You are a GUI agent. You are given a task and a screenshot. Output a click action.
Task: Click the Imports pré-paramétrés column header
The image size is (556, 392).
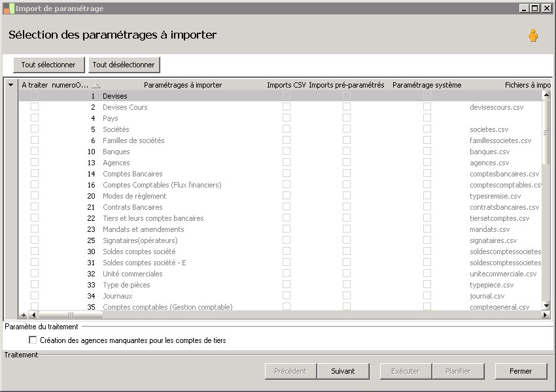tap(346, 85)
